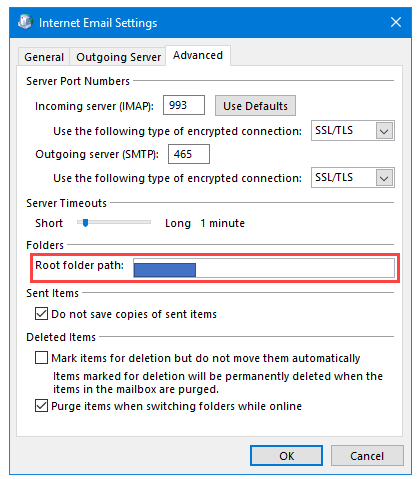Switch to the General tab
The width and height of the screenshot is (418, 479).
(44, 57)
